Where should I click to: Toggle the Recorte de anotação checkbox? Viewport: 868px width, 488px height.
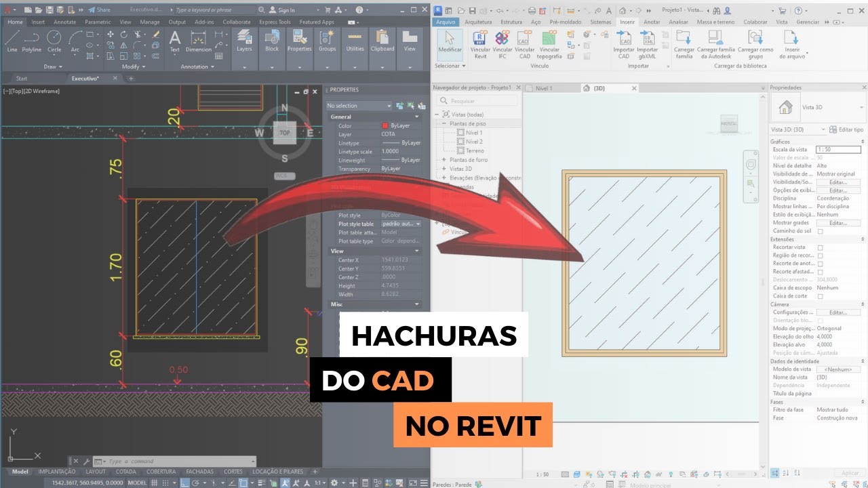820,264
